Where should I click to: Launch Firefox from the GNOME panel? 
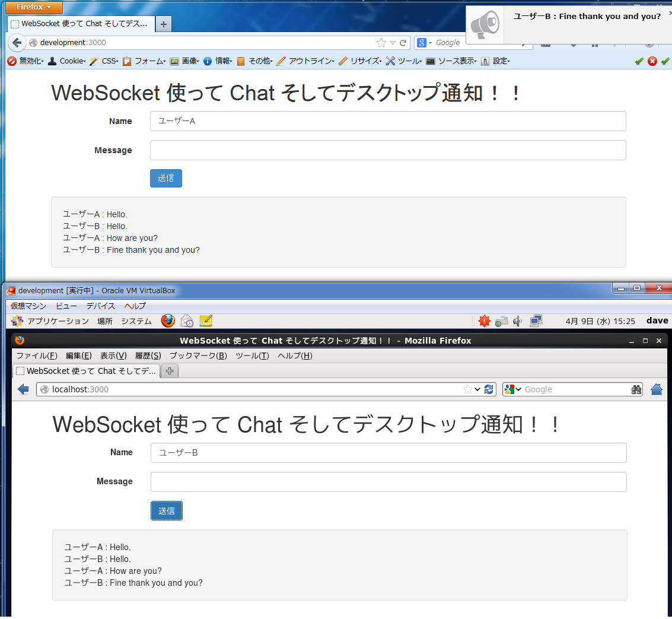click(x=168, y=321)
